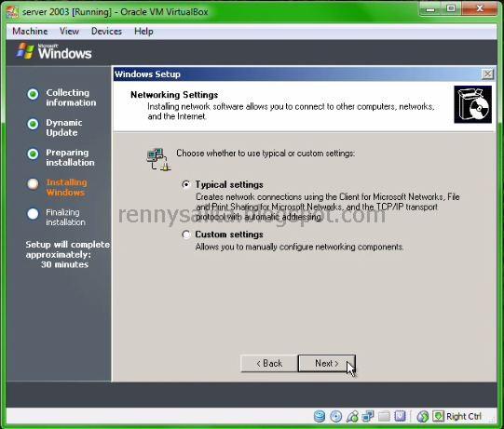This screenshot has height=429, width=504.
Task: Open the Devices menu
Action: pos(106,31)
